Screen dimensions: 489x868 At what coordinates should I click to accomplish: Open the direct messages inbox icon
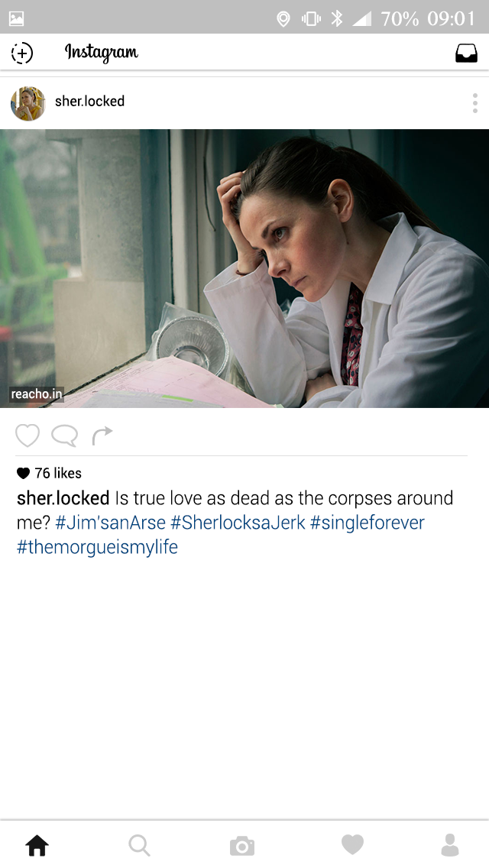(x=466, y=53)
